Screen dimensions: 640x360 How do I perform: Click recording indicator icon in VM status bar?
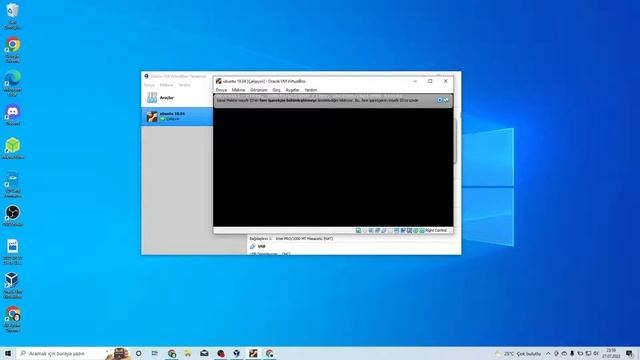[x=403, y=231]
